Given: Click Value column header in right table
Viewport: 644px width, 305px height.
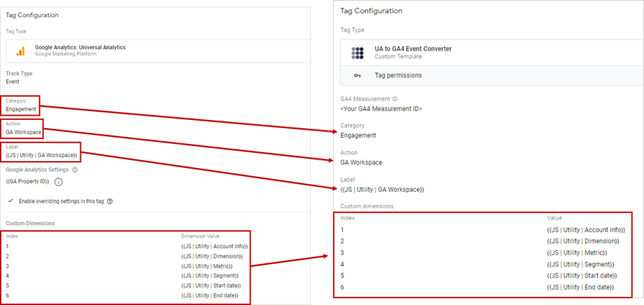Looking at the screenshot, I should [x=554, y=218].
